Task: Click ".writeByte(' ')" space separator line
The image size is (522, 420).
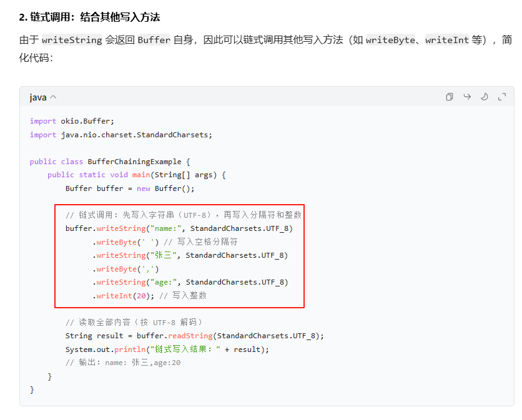Action: (x=165, y=242)
